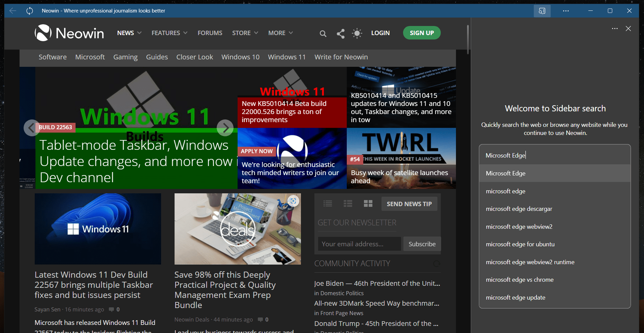Open the deals laptop image thumbnail
The width and height of the screenshot is (644, 333).
tap(238, 229)
